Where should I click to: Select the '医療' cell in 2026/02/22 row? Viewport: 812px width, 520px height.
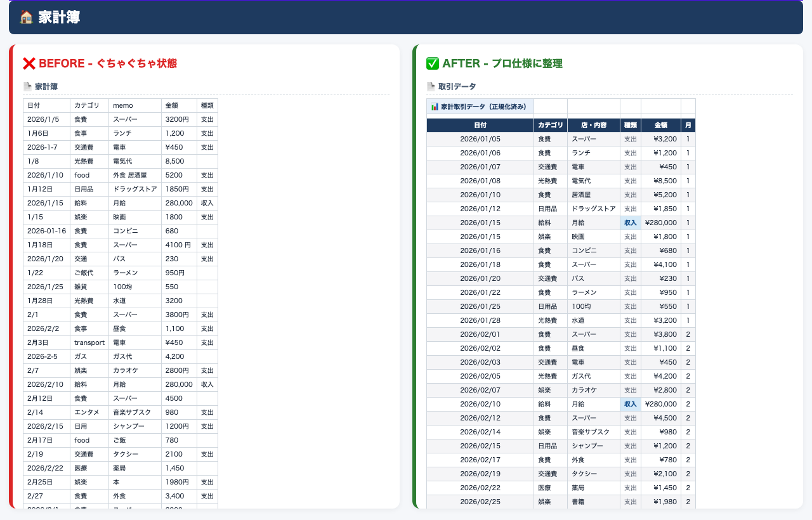click(551, 488)
